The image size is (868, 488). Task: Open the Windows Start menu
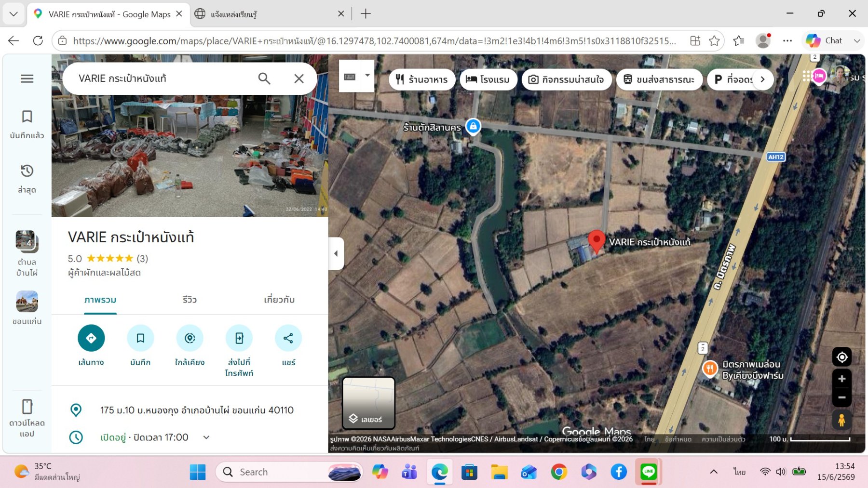coord(198,472)
